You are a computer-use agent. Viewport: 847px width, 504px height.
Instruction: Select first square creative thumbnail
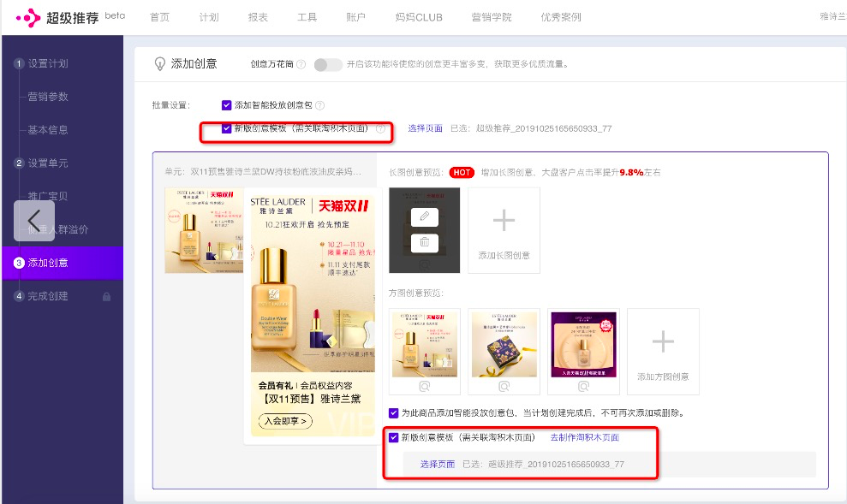point(425,346)
